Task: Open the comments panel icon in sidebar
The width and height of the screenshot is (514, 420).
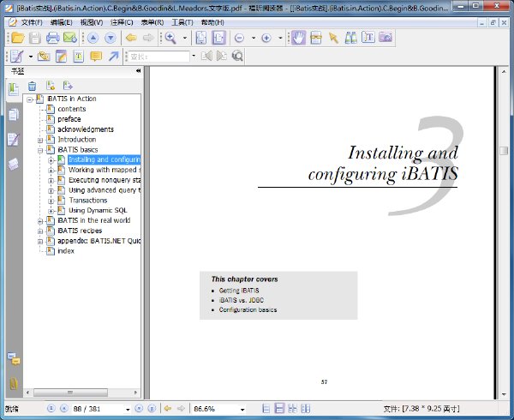Action: click(x=14, y=359)
